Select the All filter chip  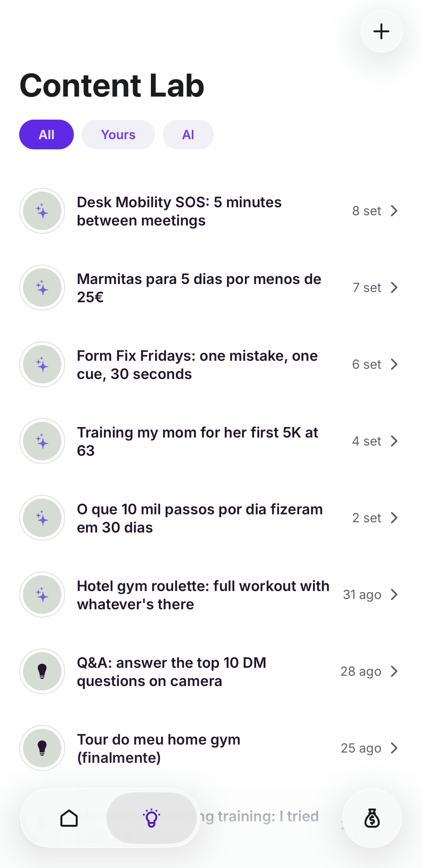point(46,134)
